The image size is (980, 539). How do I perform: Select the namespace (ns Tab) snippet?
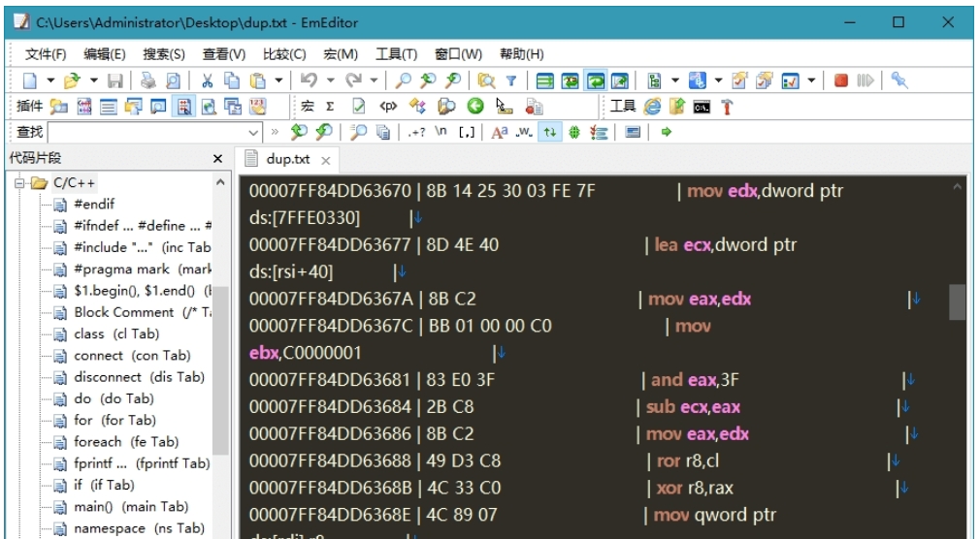pos(139,528)
